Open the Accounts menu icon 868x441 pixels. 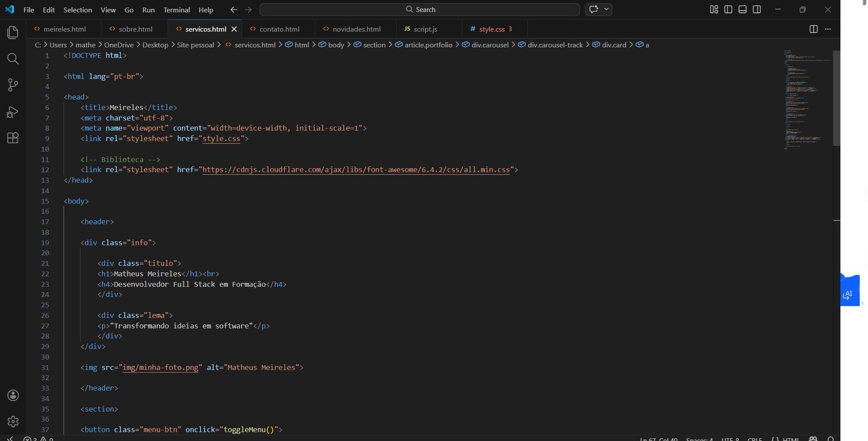[x=13, y=395]
